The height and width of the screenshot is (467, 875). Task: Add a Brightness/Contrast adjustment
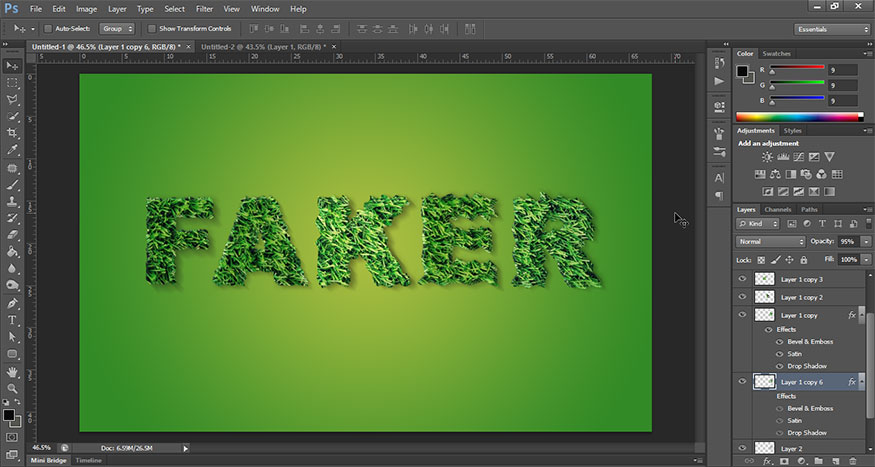point(767,157)
